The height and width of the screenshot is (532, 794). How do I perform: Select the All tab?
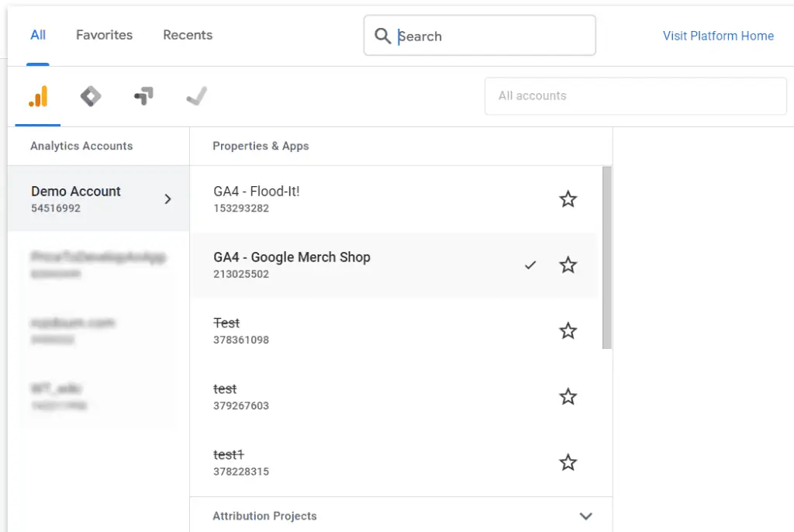(38, 35)
